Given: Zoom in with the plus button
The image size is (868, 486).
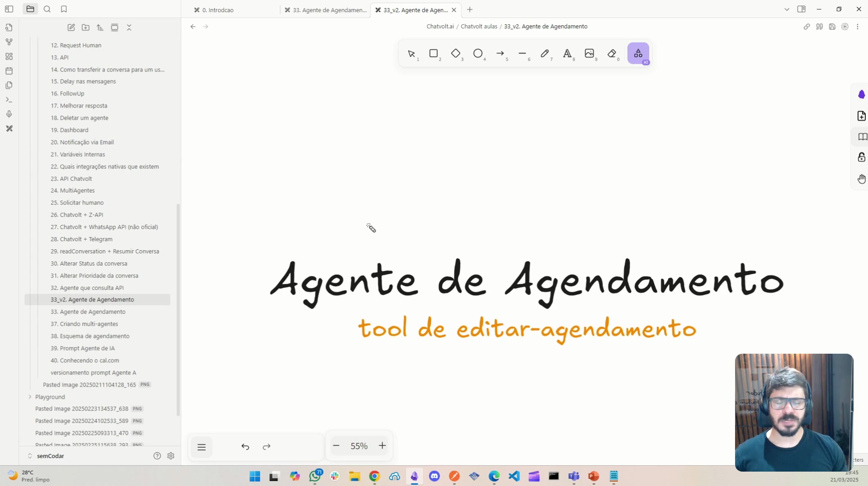Looking at the screenshot, I should [382, 445].
